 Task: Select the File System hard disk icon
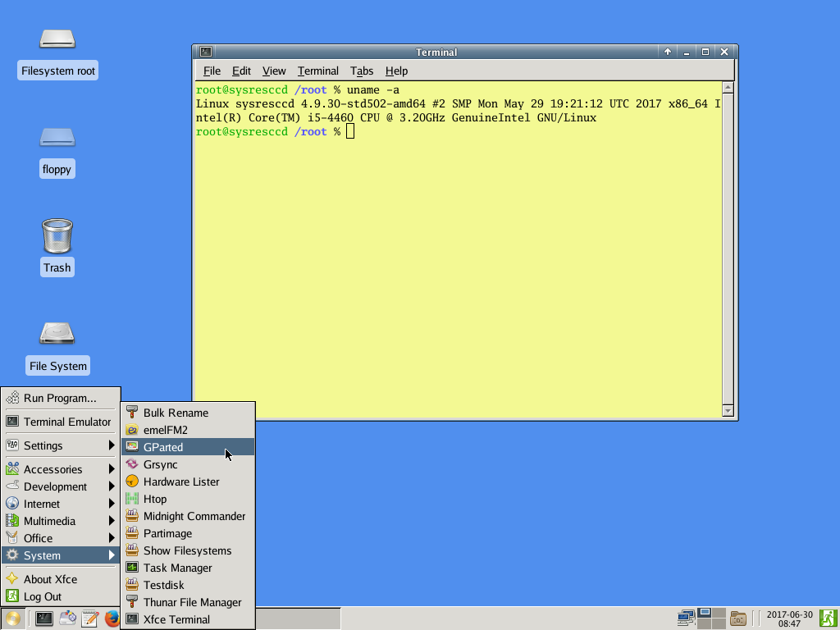[x=57, y=333]
